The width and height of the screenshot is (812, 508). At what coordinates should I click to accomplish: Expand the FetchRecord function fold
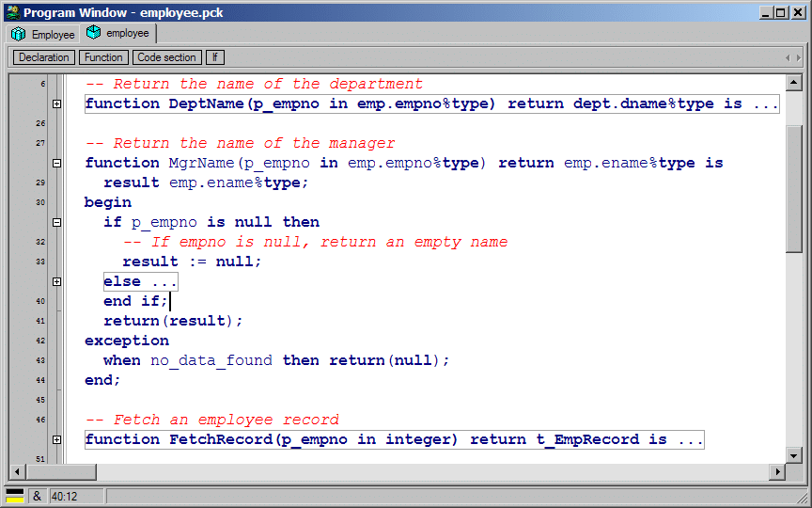[57, 439]
